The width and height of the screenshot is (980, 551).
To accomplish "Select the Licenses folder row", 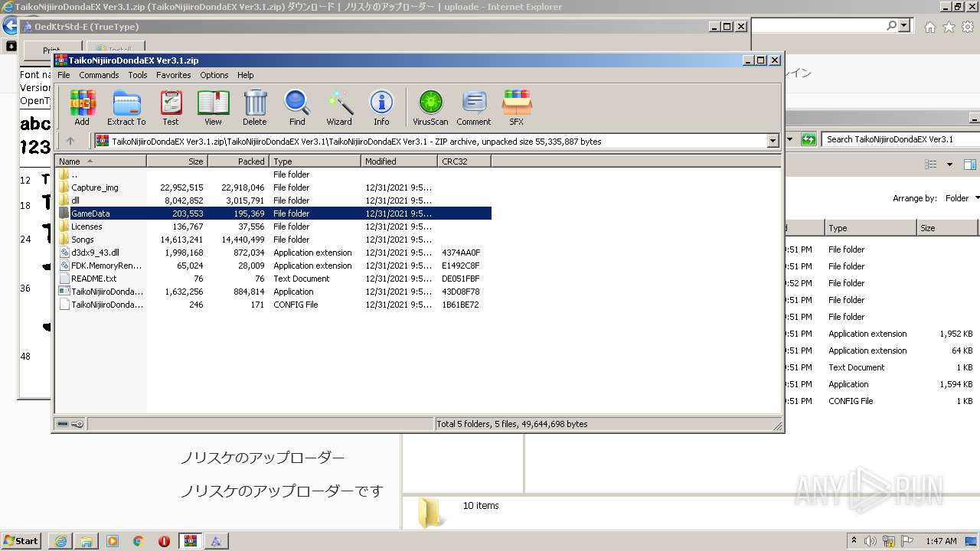I will (x=273, y=227).
